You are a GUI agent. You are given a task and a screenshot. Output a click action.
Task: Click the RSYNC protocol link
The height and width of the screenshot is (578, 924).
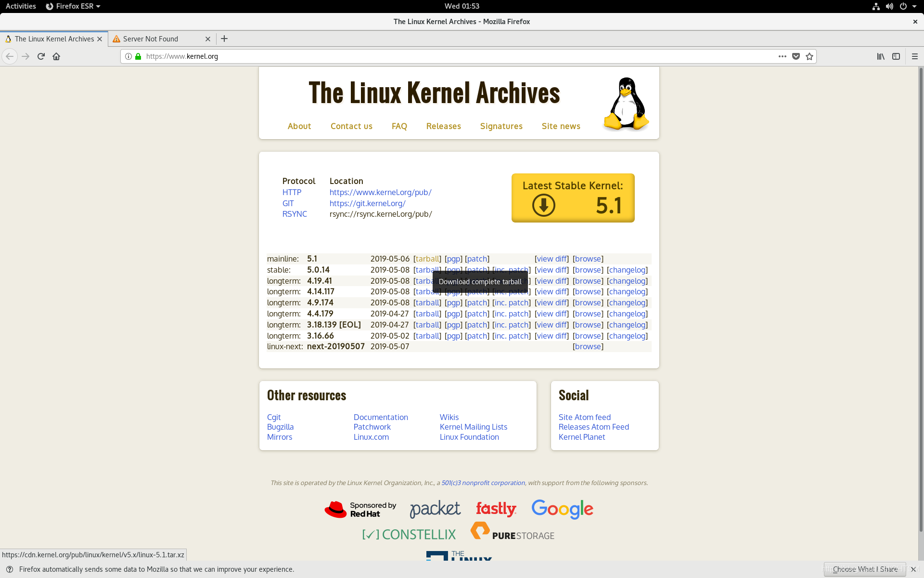coord(295,214)
